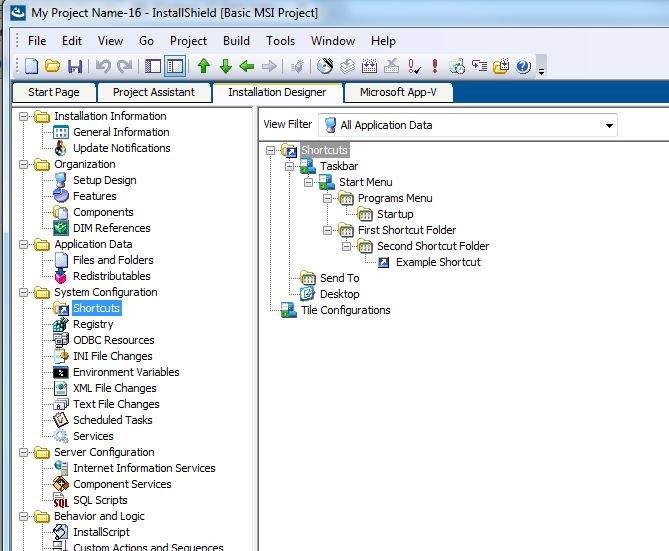Open the Window menu

coord(333,41)
